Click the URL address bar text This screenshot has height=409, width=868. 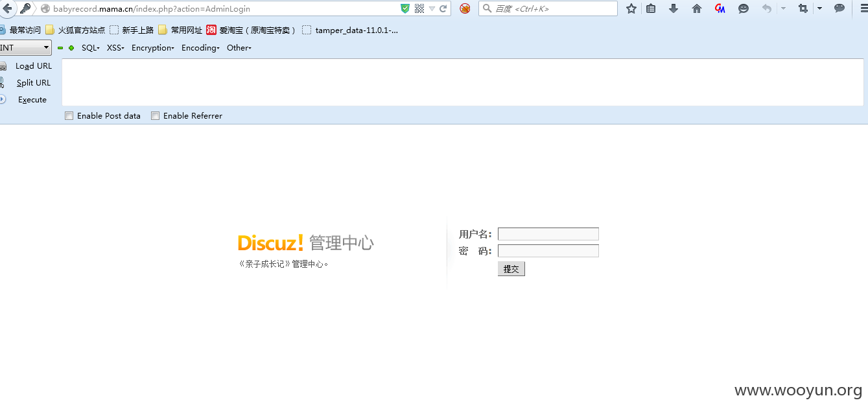(152, 9)
